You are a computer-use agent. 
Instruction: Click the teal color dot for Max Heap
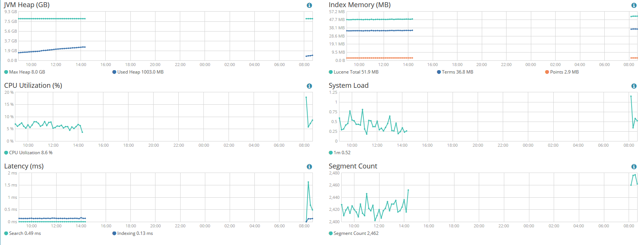tap(6, 72)
